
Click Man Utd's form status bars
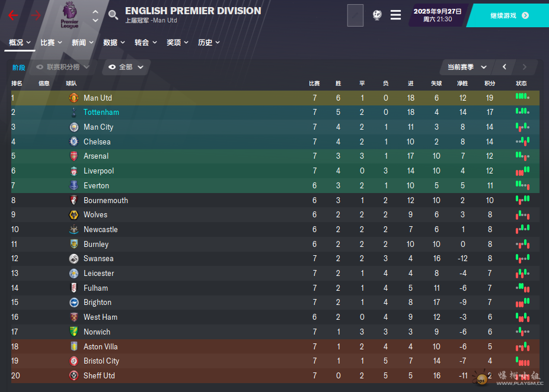522,97
